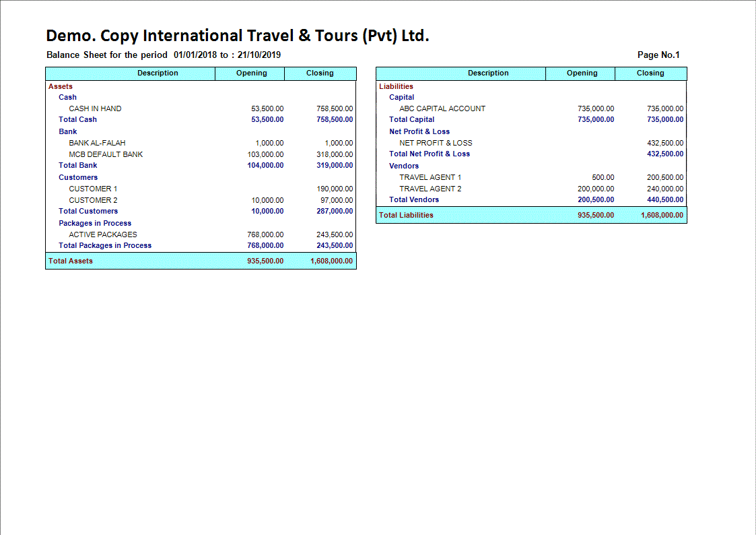Viewport: 756px width, 535px height.
Task: Click the BANK AL-FALAH account label
Action: 97,143
